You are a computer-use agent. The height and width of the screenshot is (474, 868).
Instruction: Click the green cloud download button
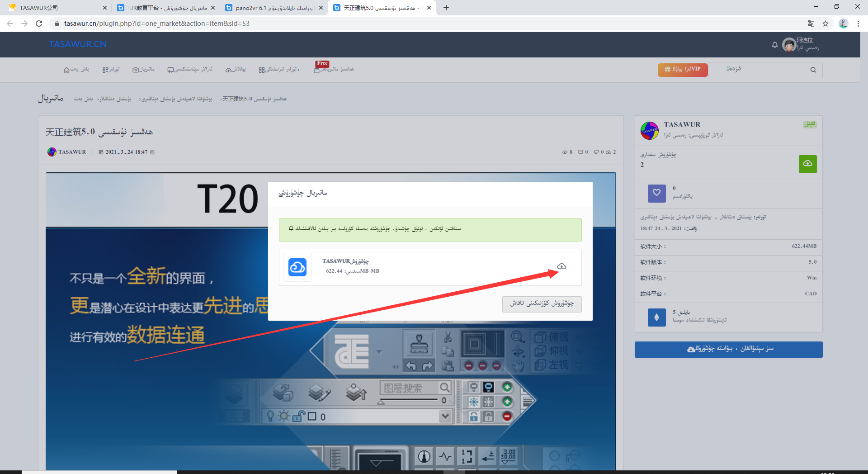[x=807, y=164]
